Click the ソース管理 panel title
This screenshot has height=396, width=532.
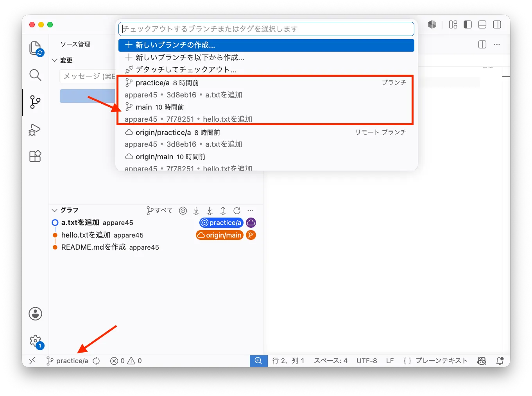click(x=75, y=44)
